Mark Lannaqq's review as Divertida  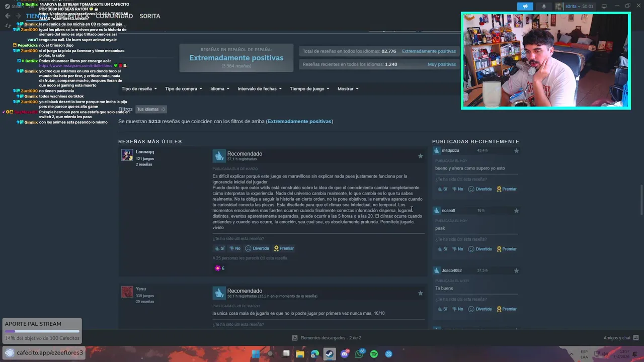tap(257, 248)
